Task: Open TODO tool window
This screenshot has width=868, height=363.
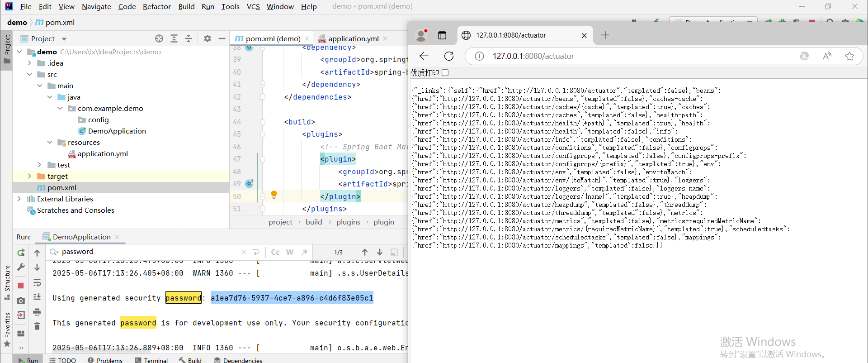Action: point(62,360)
